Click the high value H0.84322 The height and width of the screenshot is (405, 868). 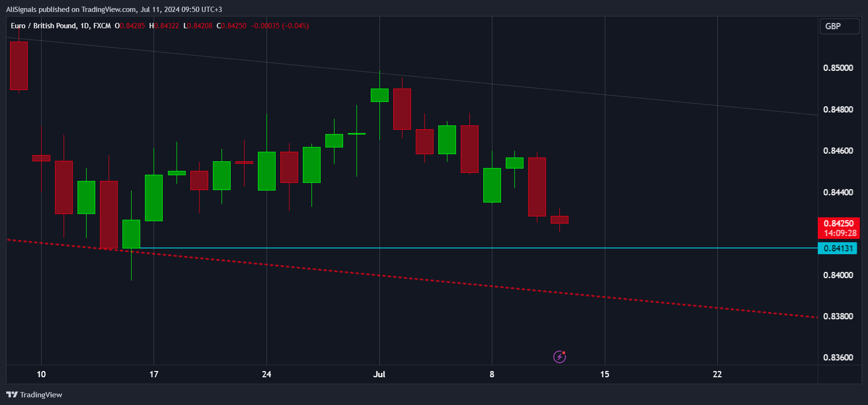point(164,26)
